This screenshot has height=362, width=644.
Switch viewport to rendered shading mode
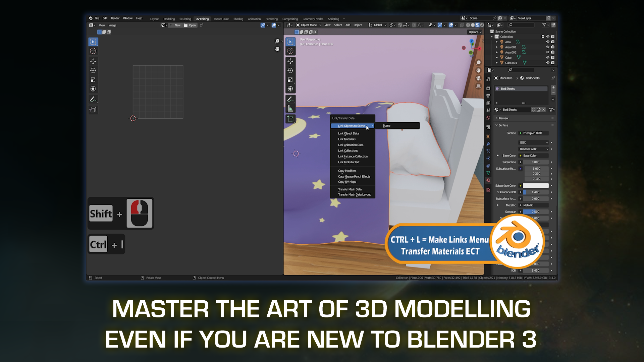coord(482,25)
